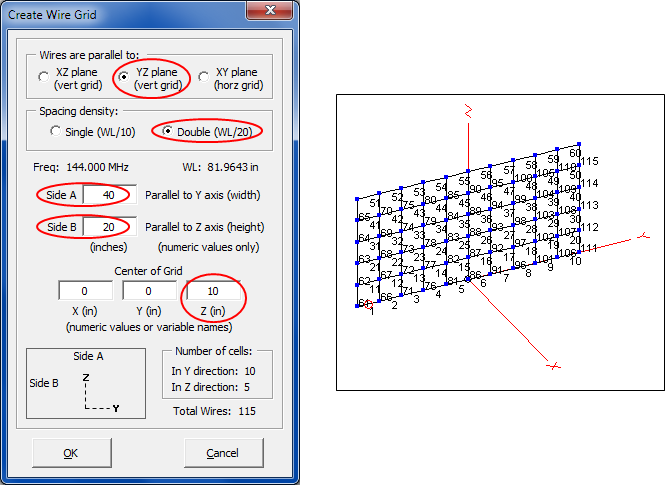This screenshot has height=485, width=665.
Task: Click the Side B height input field
Action: click(x=109, y=228)
